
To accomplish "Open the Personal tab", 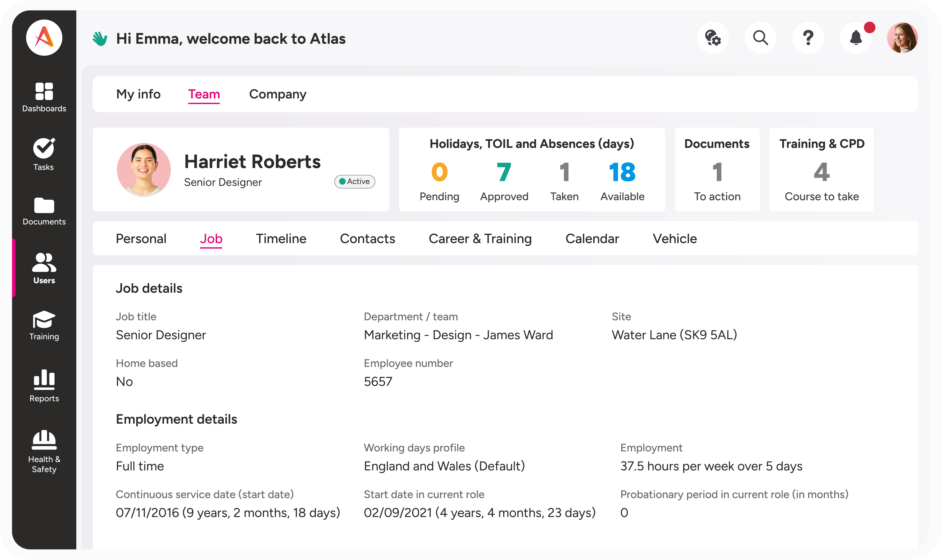I will (x=141, y=239).
